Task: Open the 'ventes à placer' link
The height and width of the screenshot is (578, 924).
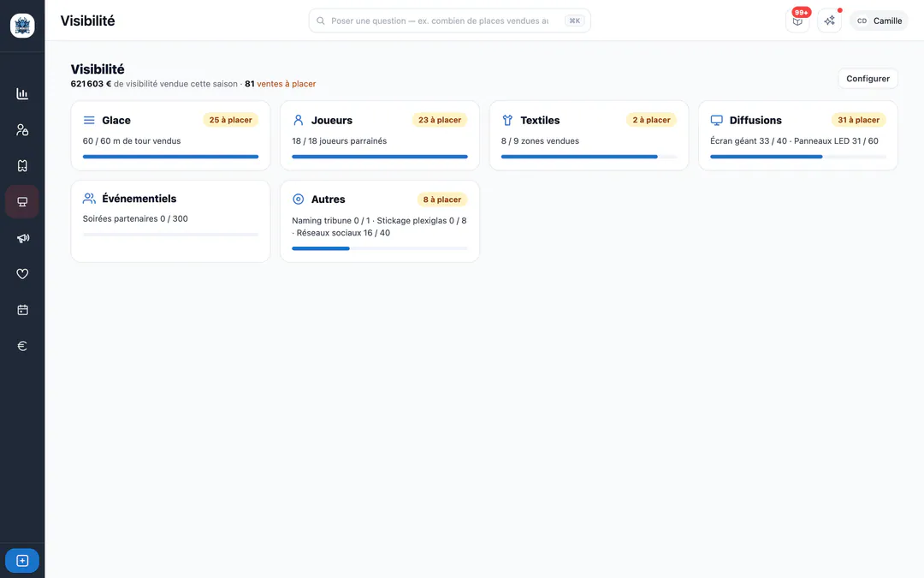Action: 287,84
